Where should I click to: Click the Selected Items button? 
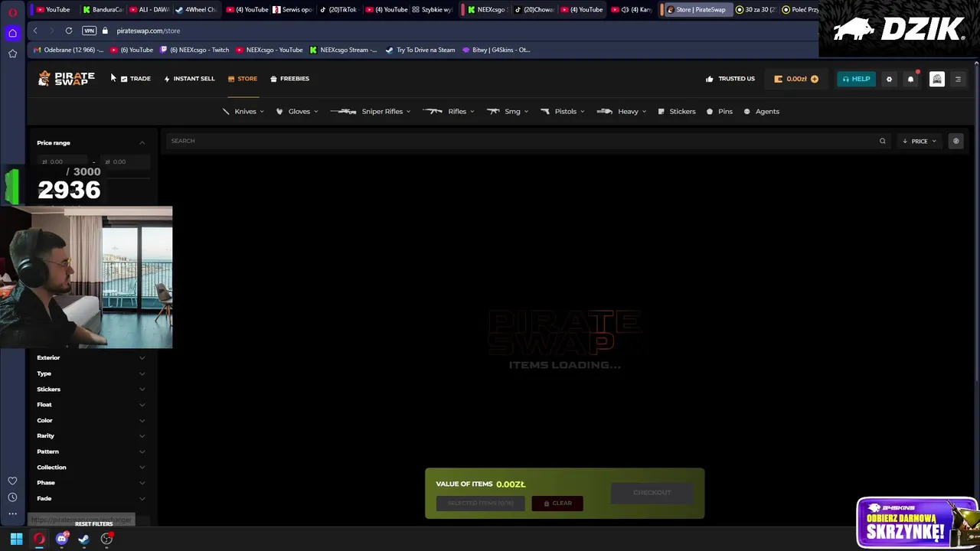tap(481, 504)
